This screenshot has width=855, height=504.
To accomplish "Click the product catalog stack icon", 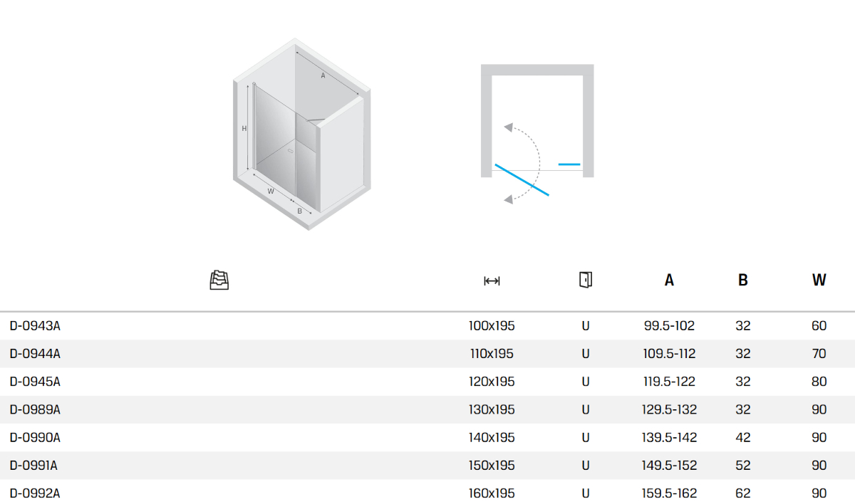I will pyautogui.click(x=219, y=280).
